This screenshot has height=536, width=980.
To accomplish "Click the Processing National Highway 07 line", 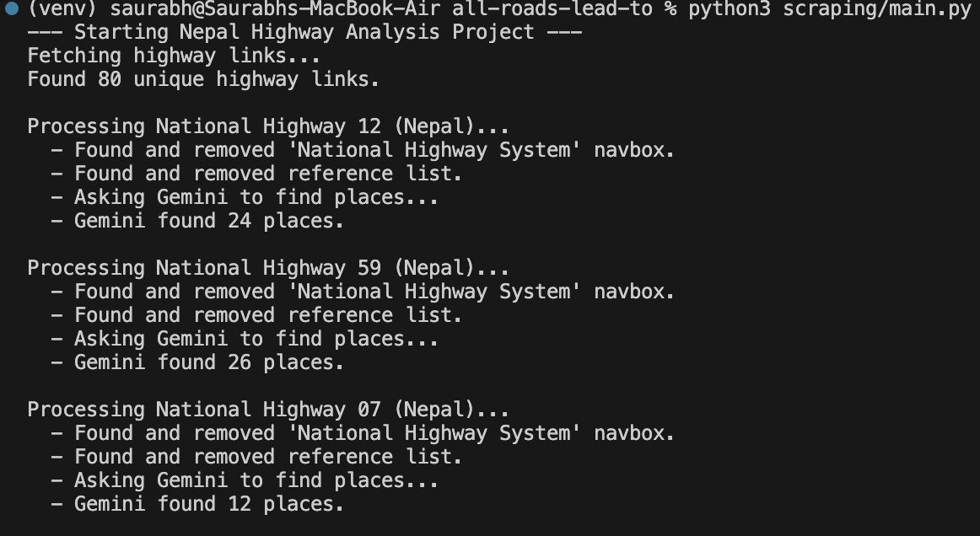I will (x=268, y=410).
